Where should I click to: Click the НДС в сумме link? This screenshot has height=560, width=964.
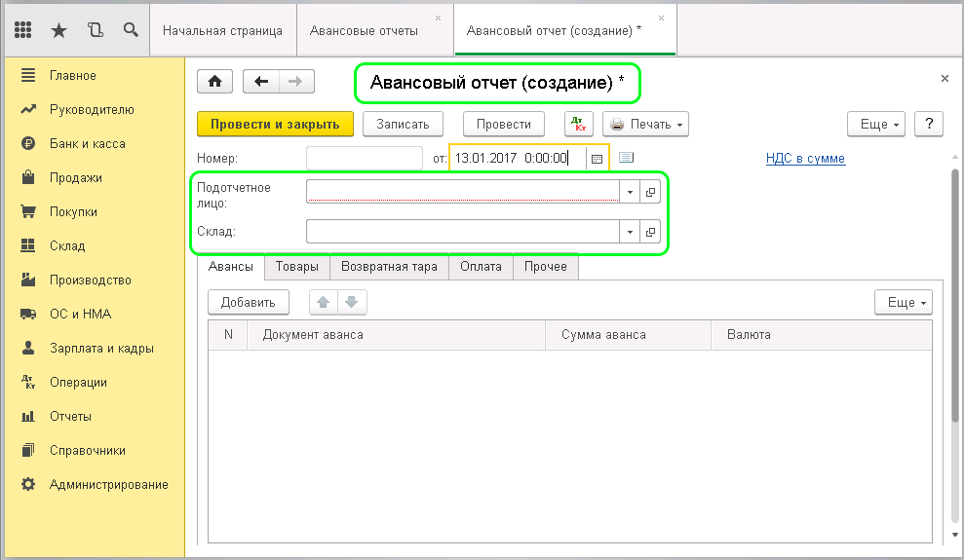tap(805, 158)
